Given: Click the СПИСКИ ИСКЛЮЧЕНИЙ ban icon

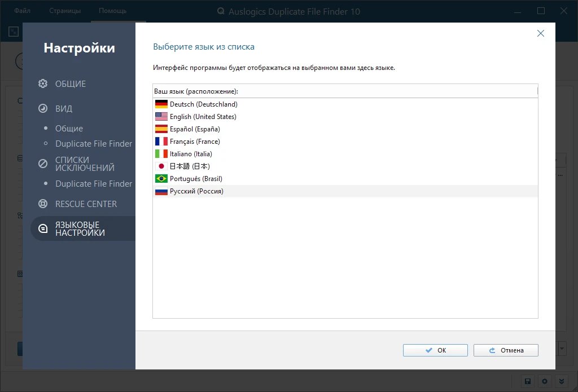Looking at the screenshot, I should click(x=43, y=164).
